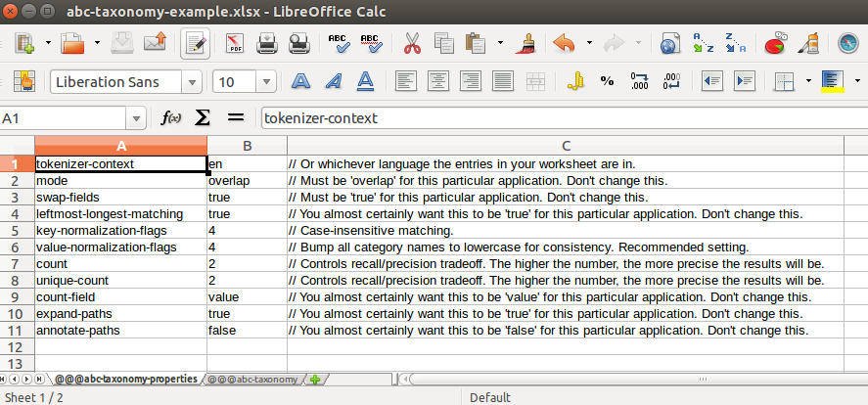The width and height of the screenshot is (868, 405).
Task: Click the Open file folder icon
Action: click(x=72, y=43)
